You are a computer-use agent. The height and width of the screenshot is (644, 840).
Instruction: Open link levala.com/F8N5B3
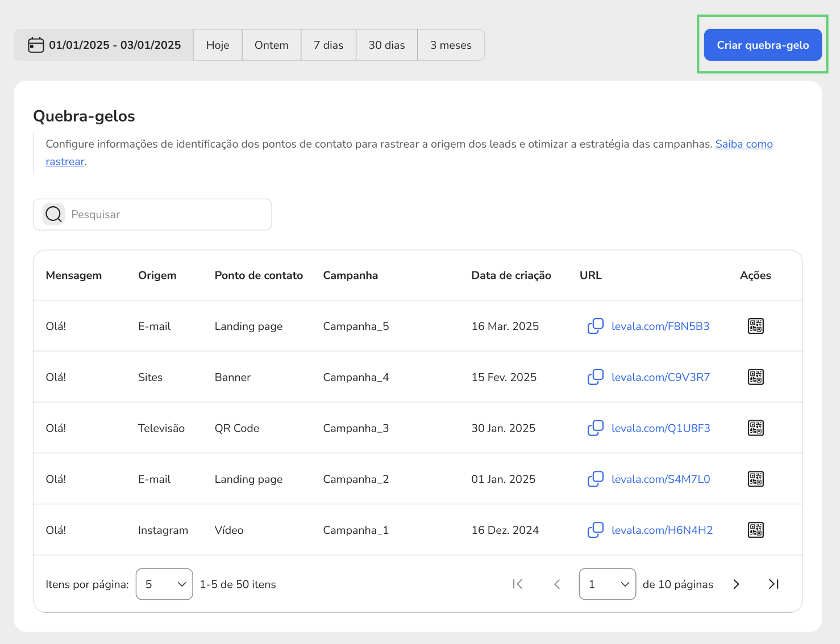(660, 326)
